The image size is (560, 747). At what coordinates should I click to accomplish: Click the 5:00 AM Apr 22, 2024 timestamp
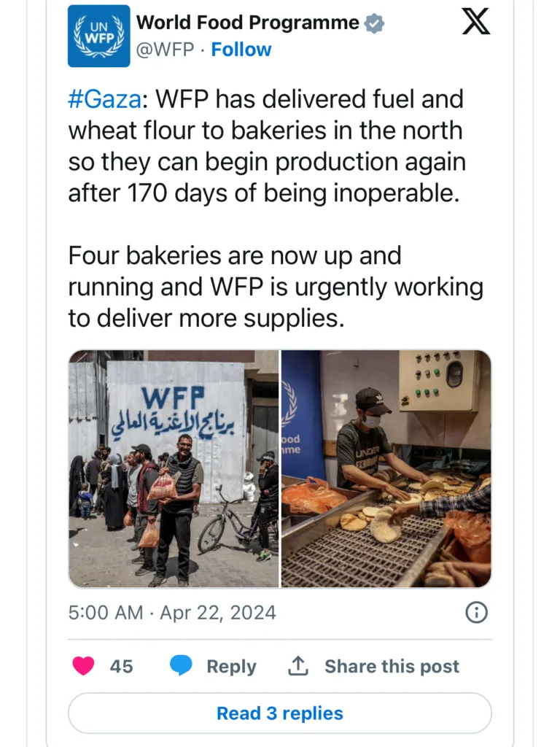coord(172,612)
